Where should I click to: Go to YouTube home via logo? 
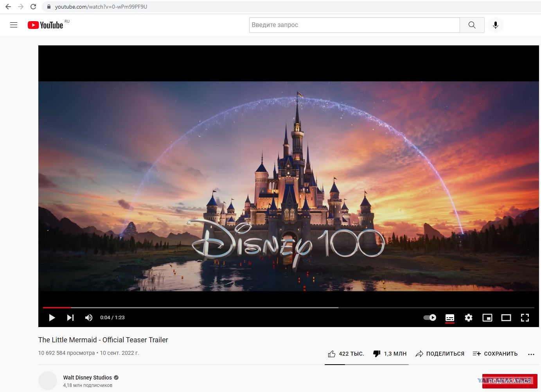coord(45,25)
